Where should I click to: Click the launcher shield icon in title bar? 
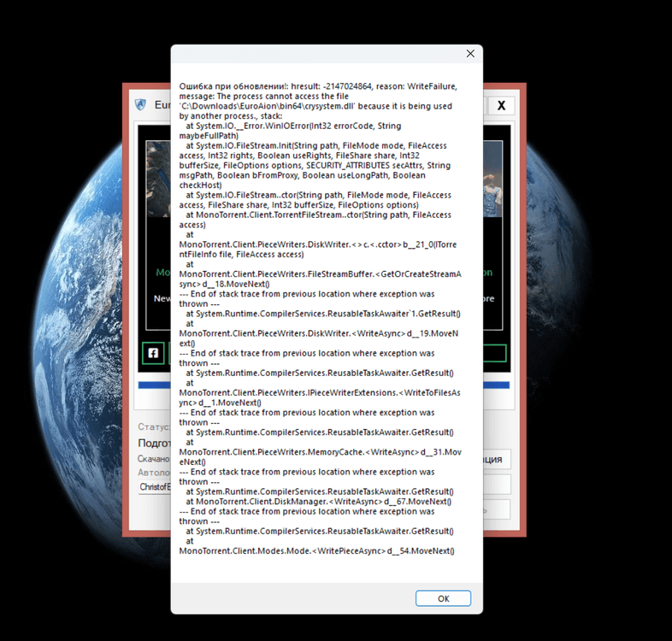coord(141,105)
